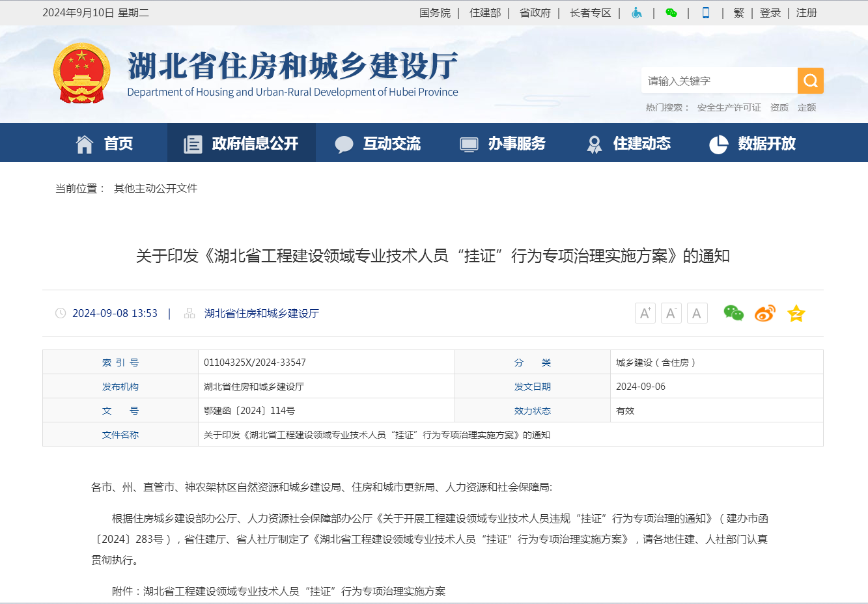The height and width of the screenshot is (604, 868).
Task: Click the WeChat icon in top bar
Action: (x=671, y=13)
